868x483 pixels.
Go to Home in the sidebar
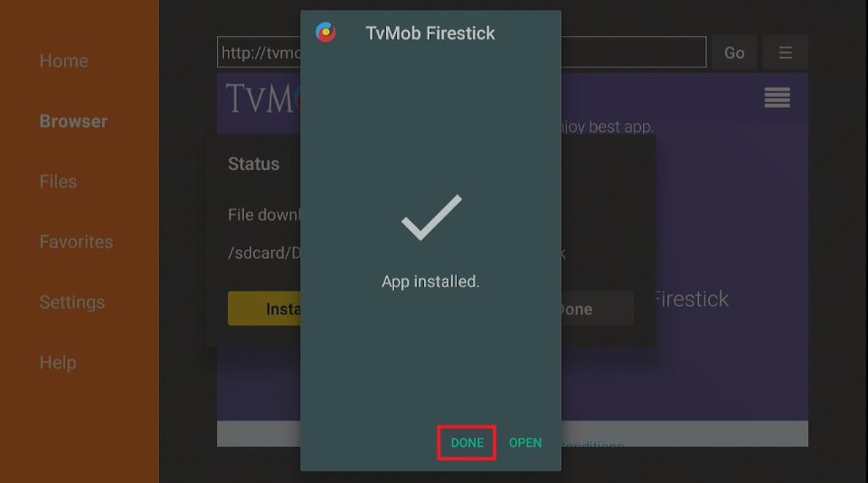click(x=63, y=61)
